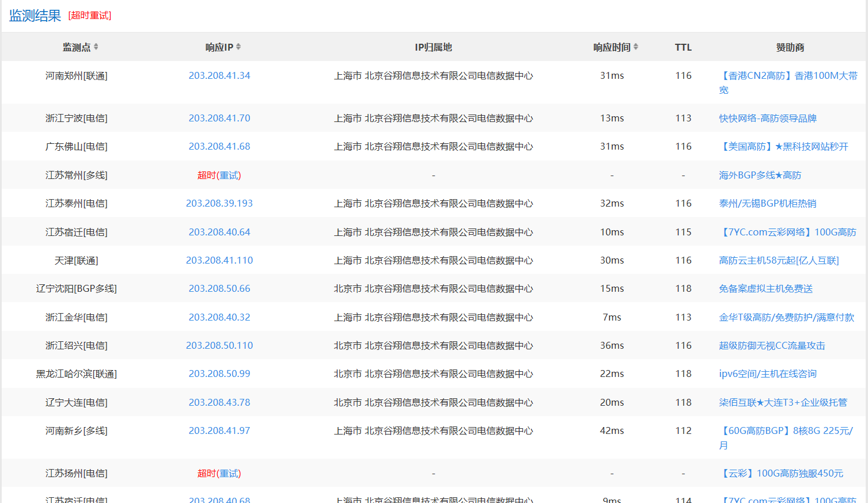Retry the timed-out 江苏常州 test
Screen dimensions: 868x503
[229, 174]
